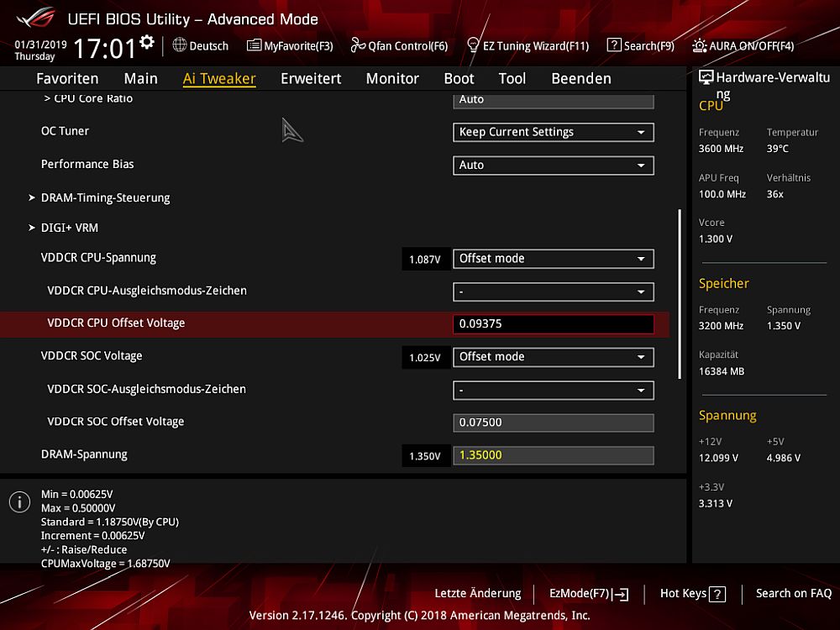Click the AURA light icon
Viewport: 840px width, 630px height.
click(699, 45)
